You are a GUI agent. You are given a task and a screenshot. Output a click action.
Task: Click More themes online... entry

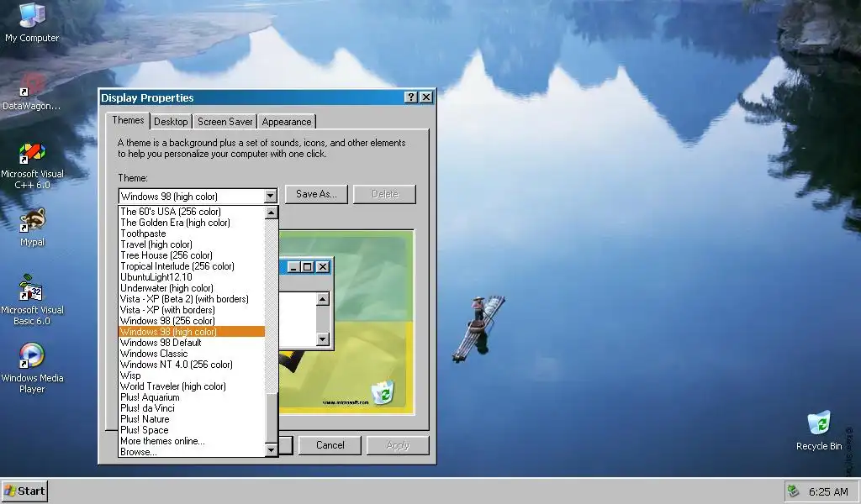click(192, 442)
